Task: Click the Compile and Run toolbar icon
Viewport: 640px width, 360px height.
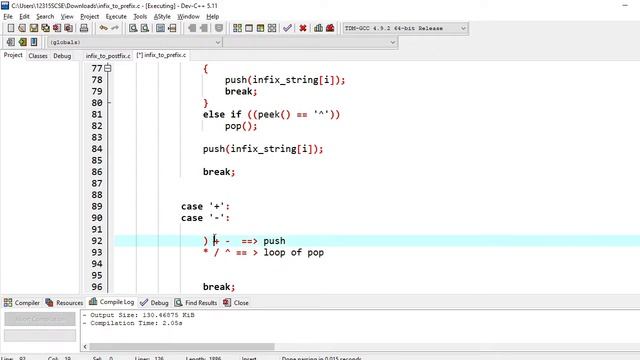Action: [260, 28]
